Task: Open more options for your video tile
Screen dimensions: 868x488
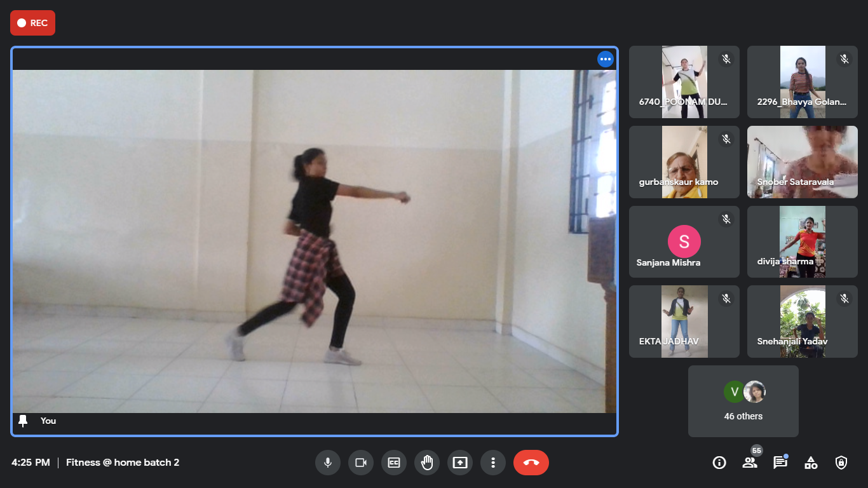Action: pos(605,58)
